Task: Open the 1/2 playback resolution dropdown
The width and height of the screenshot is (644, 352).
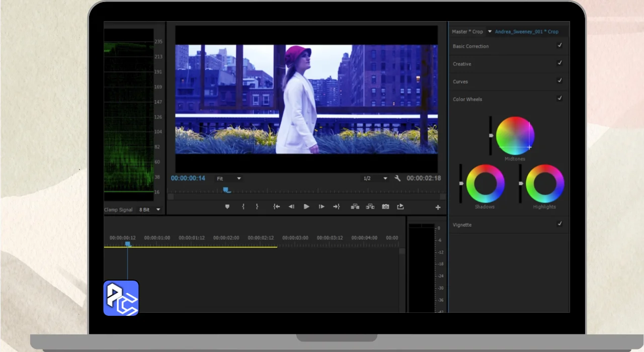Action: [375, 179]
